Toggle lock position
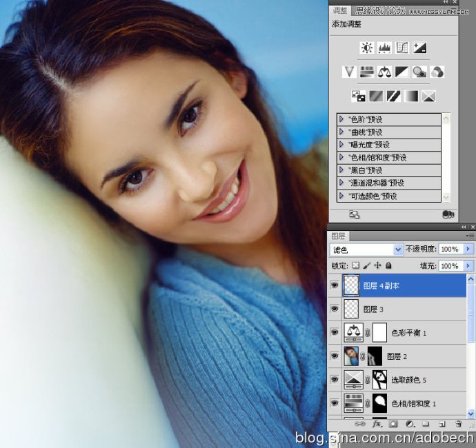The height and width of the screenshot is (448, 476). pos(377,266)
